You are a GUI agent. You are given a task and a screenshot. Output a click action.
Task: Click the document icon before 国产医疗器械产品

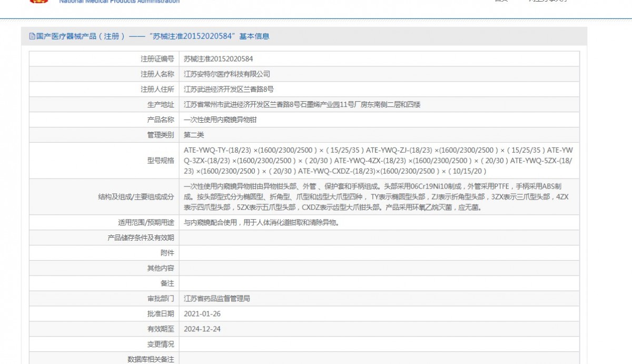pyautogui.click(x=32, y=36)
